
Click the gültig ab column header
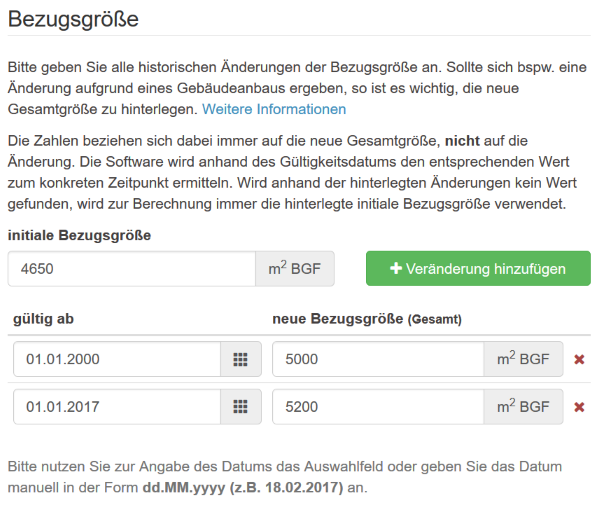click(43, 318)
